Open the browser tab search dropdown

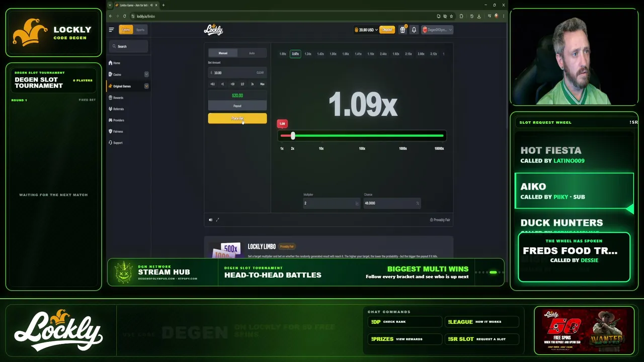pyautogui.click(x=111, y=5)
